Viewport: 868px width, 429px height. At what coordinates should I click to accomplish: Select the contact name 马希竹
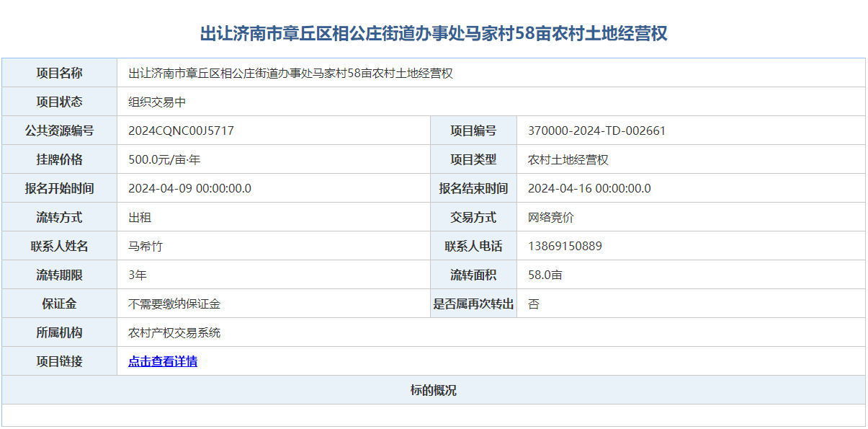point(146,246)
